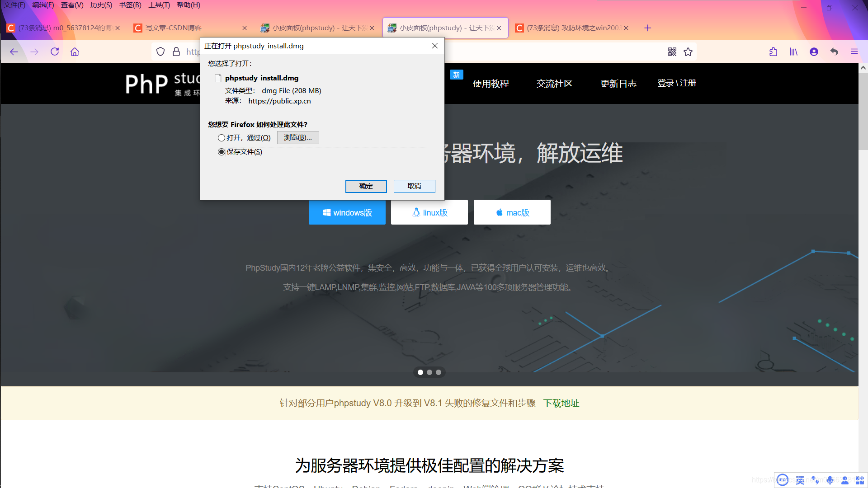868x488 pixels.
Task: Open the library bookshelf icon
Action: (x=793, y=52)
